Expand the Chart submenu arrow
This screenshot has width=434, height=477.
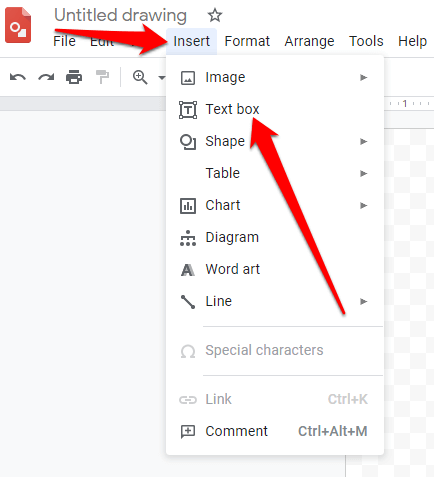pos(363,206)
